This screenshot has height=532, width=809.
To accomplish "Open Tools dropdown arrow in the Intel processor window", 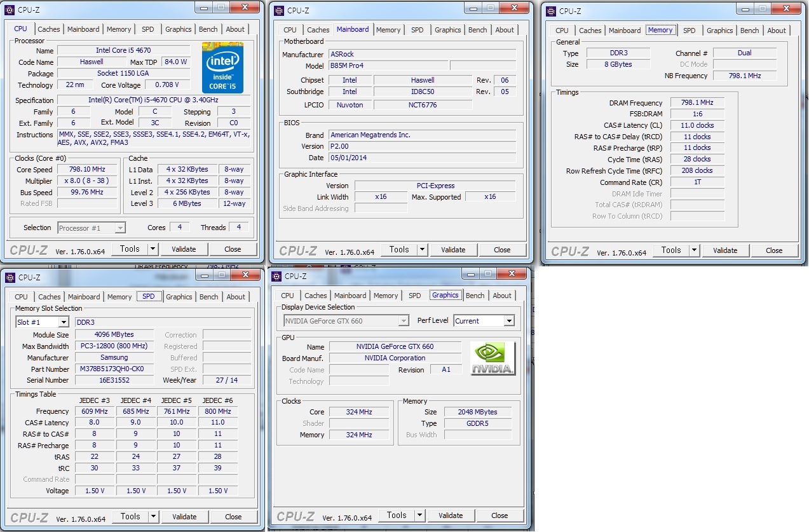I will tap(153, 249).
